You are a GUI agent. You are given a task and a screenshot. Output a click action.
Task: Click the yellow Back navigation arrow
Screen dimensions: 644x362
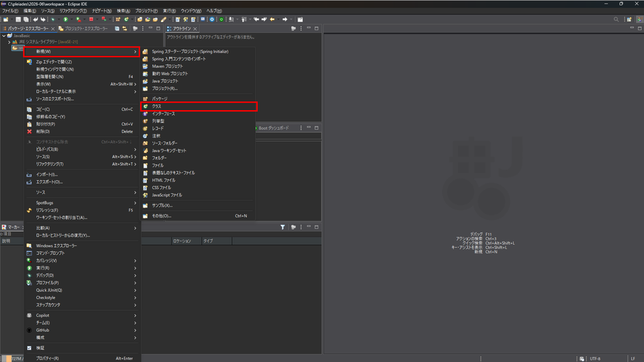tap(272, 20)
